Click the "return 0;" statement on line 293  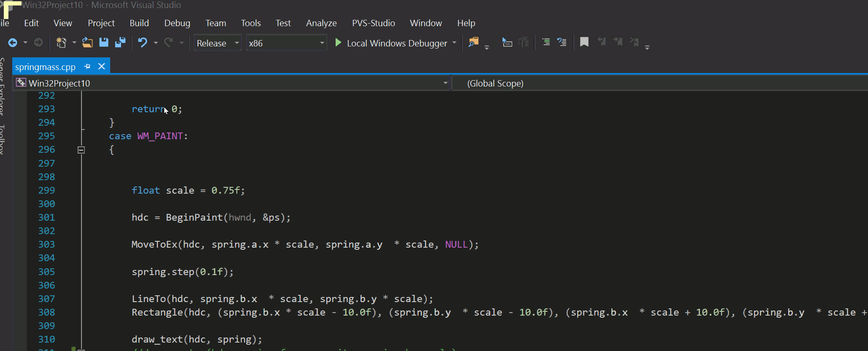tap(157, 109)
